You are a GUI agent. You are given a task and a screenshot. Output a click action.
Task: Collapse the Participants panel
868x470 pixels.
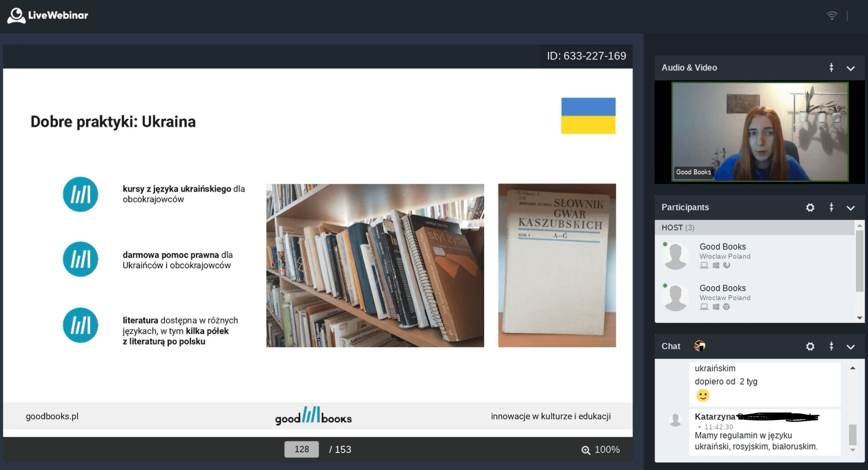point(850,208)
